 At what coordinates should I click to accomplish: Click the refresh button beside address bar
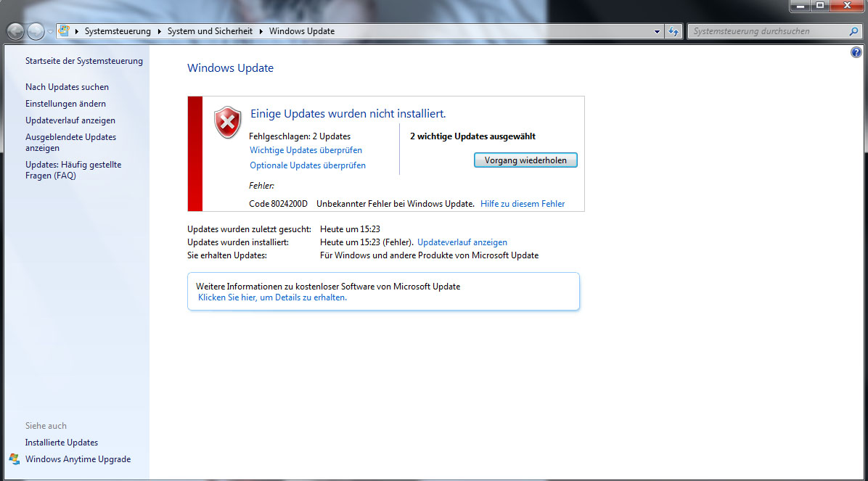[x=673, y=31]
